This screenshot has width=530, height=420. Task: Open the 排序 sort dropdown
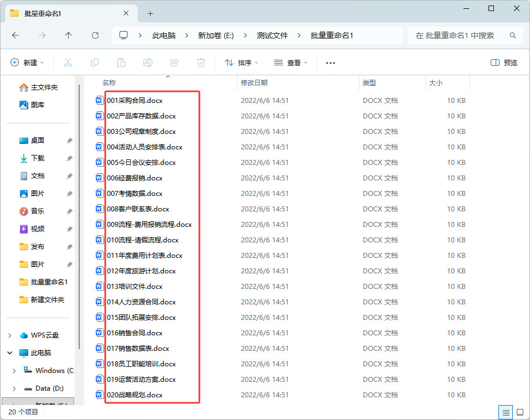241,63
